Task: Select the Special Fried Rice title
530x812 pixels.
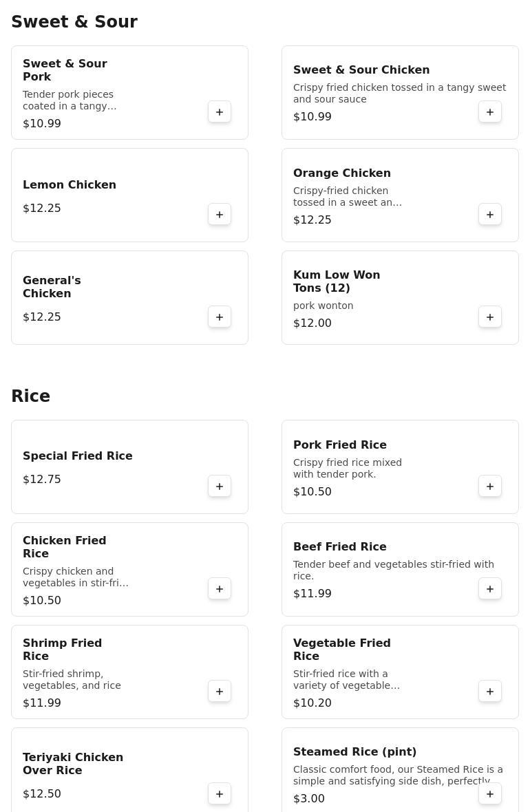Action: 78,456
